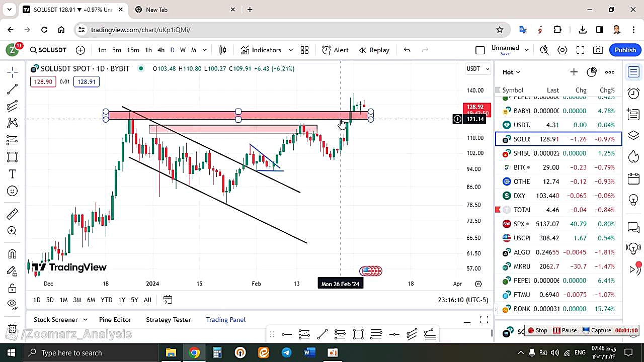
Task: Select the crosshair cursor tool
Action: point(13,72)
